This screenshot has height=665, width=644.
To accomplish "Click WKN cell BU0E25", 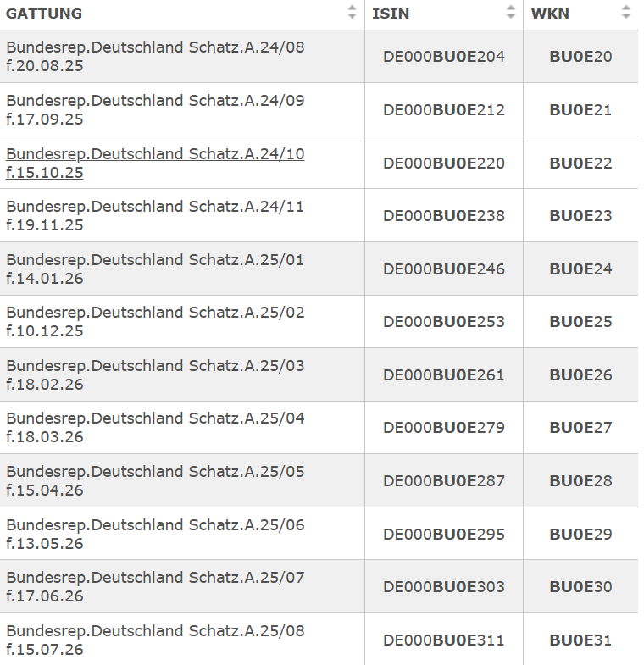I will 580,322.
